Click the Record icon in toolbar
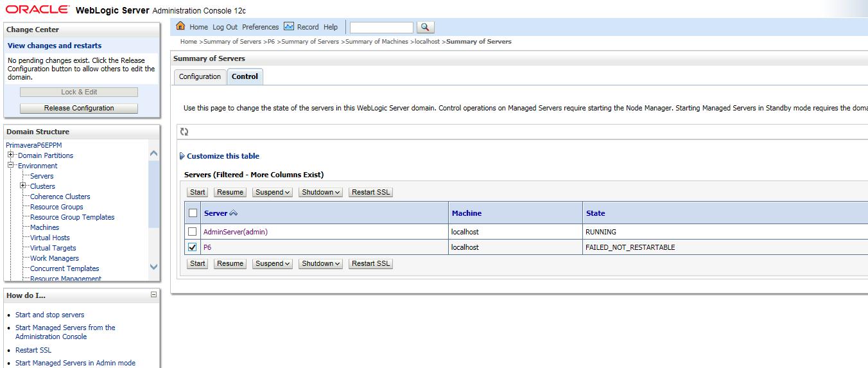Image resolution: width=868 pixels, height=368 pixels. [x=289, y=26]
